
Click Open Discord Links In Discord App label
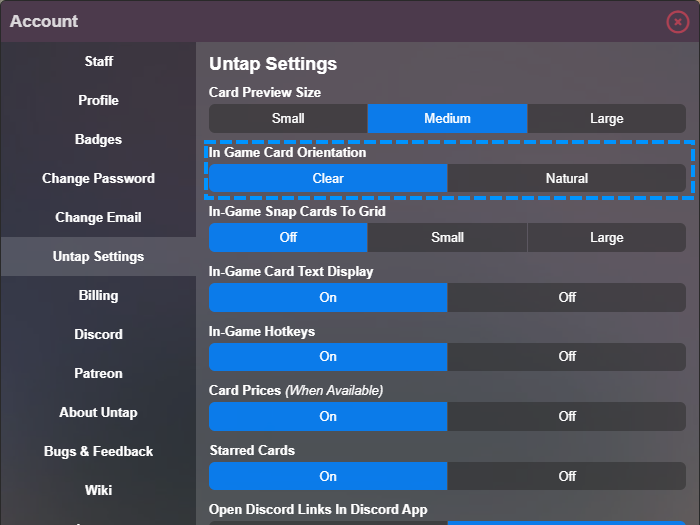click(318, 510)
